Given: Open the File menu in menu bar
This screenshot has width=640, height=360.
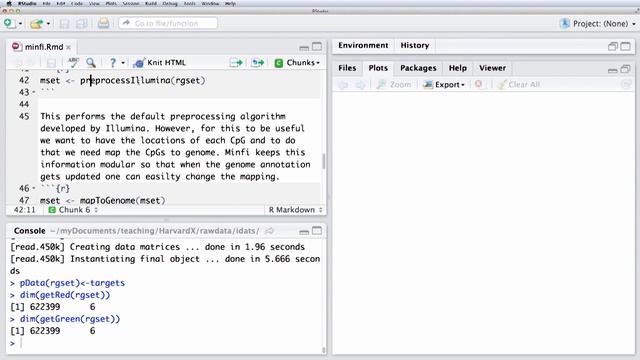Looking at the screenshot, I should click(47, 3).
